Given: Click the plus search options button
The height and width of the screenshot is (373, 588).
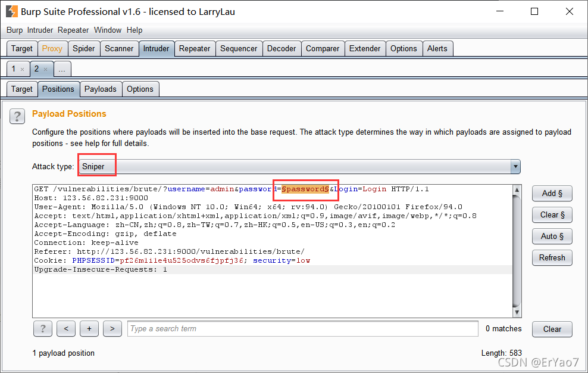Looking at the screenshot, I should [89, 329].
